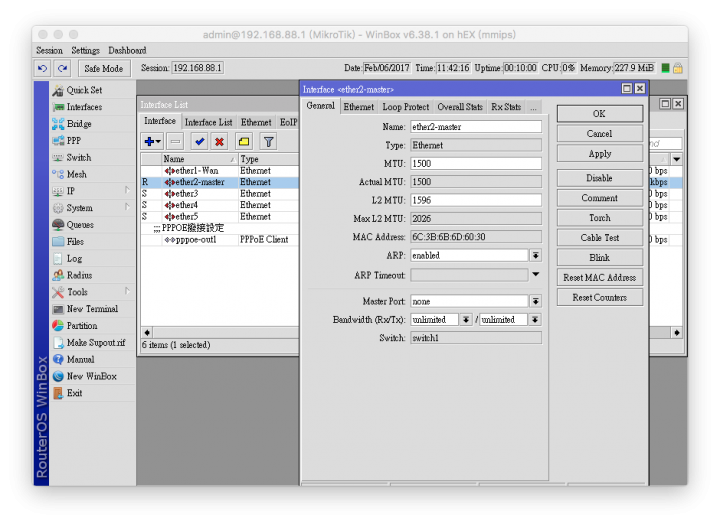Click the L2 MTU input field
This screenshot has width=720, height=524.
click(476, 200)
